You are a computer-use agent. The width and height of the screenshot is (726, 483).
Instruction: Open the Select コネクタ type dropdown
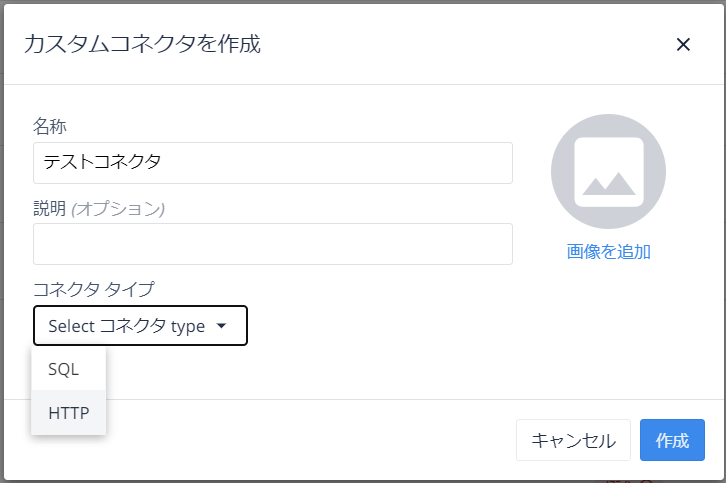[140, 326]
